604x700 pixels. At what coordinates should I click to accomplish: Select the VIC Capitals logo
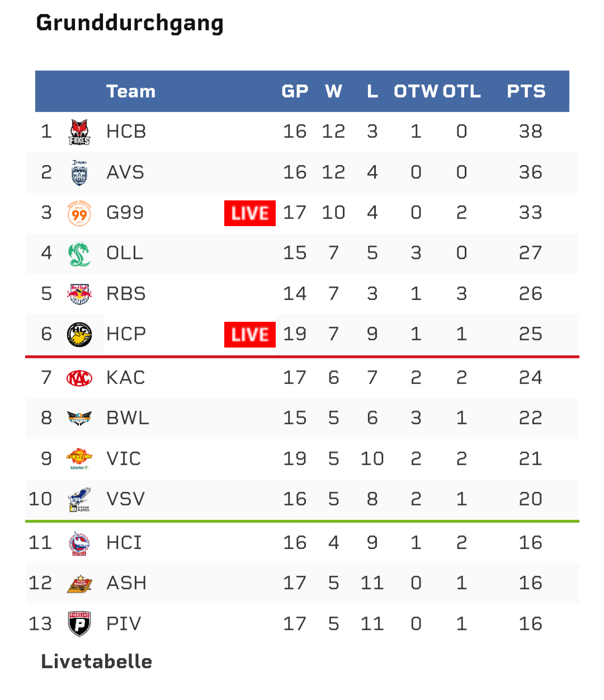point(79,459)
